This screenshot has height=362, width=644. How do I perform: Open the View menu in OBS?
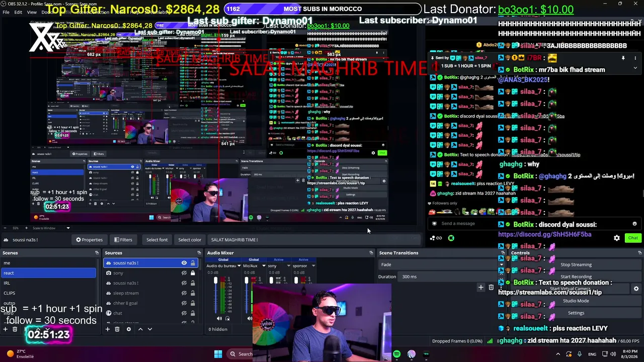32,12
